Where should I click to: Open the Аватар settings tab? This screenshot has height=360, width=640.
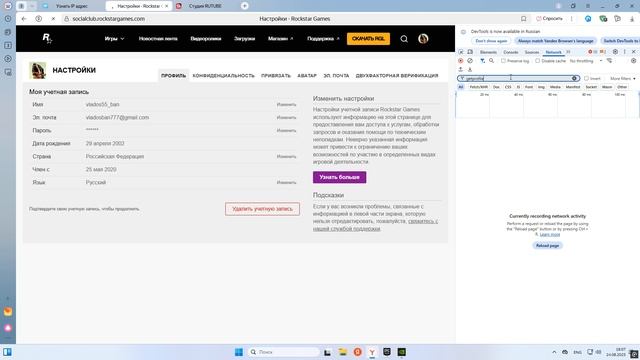(307, 76)
